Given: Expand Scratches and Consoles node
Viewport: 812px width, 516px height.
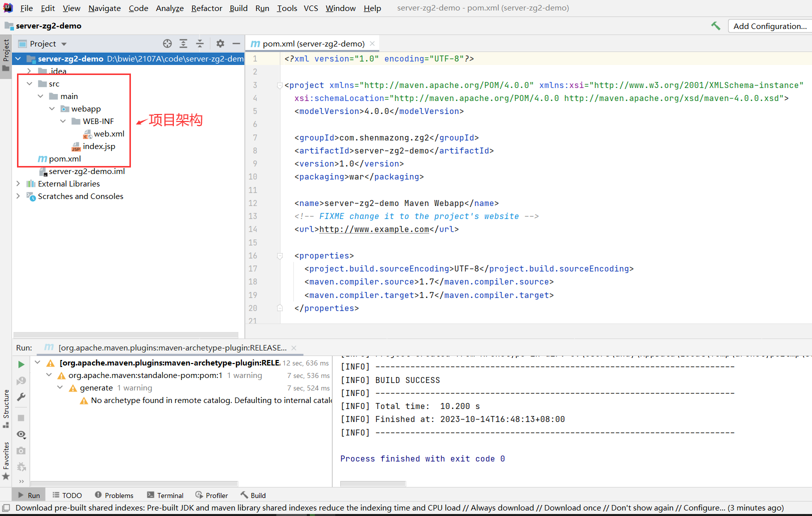Looking at the screenshot, I should pyautogui.click(x=18, y=196).
